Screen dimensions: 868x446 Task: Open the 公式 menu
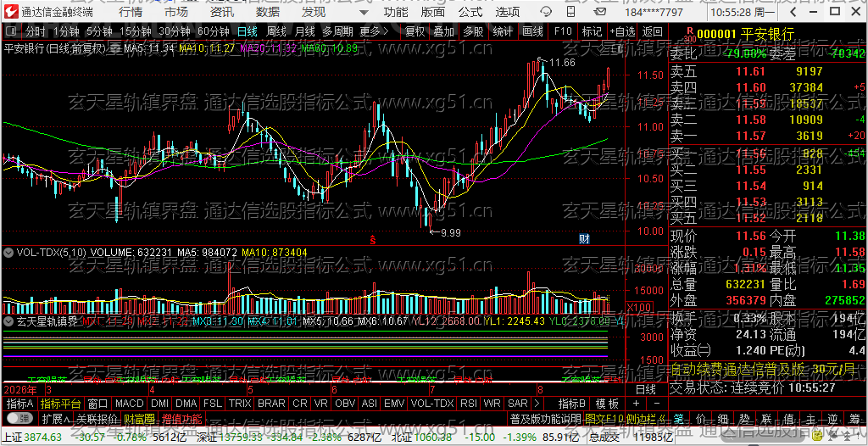click(x=470, y=12)
